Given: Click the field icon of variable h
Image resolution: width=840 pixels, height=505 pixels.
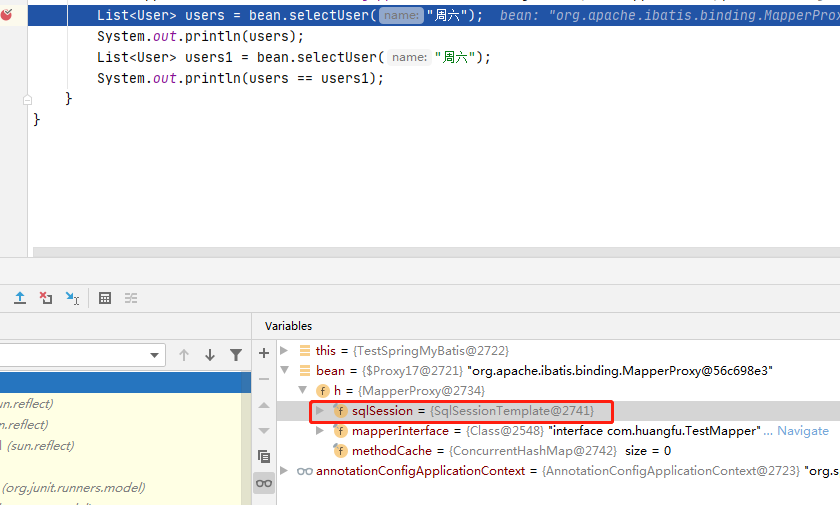Looking at the screenshot, I should click(x=322, y=391).
